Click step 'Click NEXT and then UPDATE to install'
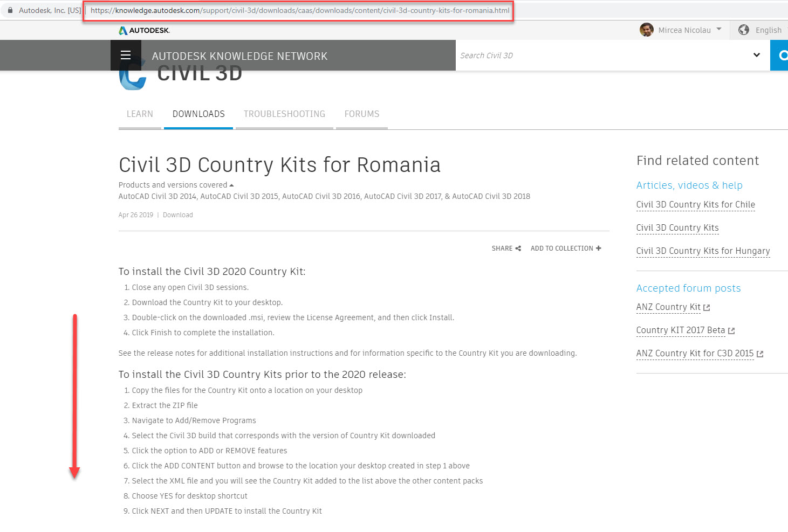 [227, 512]
